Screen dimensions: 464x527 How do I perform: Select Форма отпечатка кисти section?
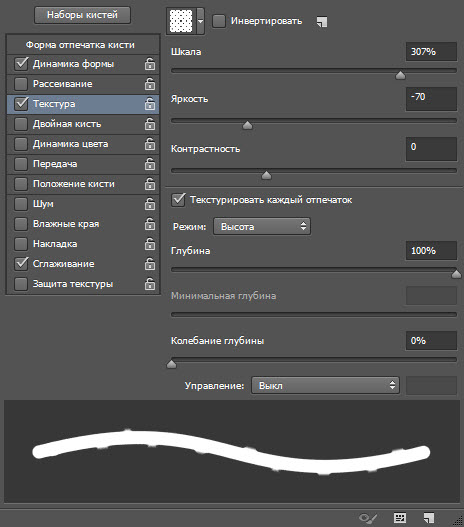[x=80, y=45]
